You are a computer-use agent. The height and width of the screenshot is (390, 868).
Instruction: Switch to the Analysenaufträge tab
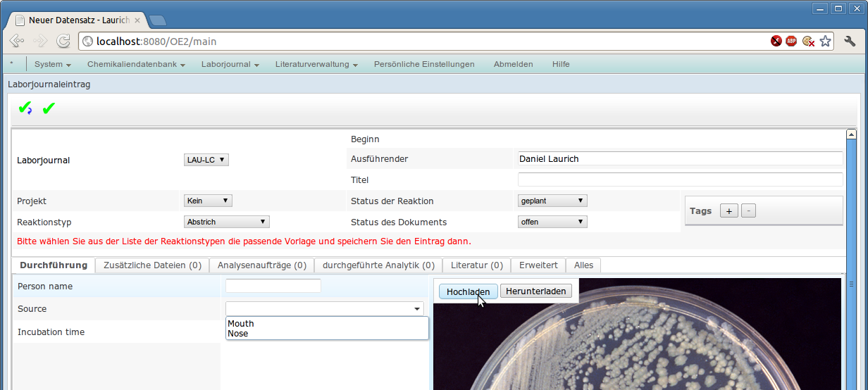(x=261, y=265)
